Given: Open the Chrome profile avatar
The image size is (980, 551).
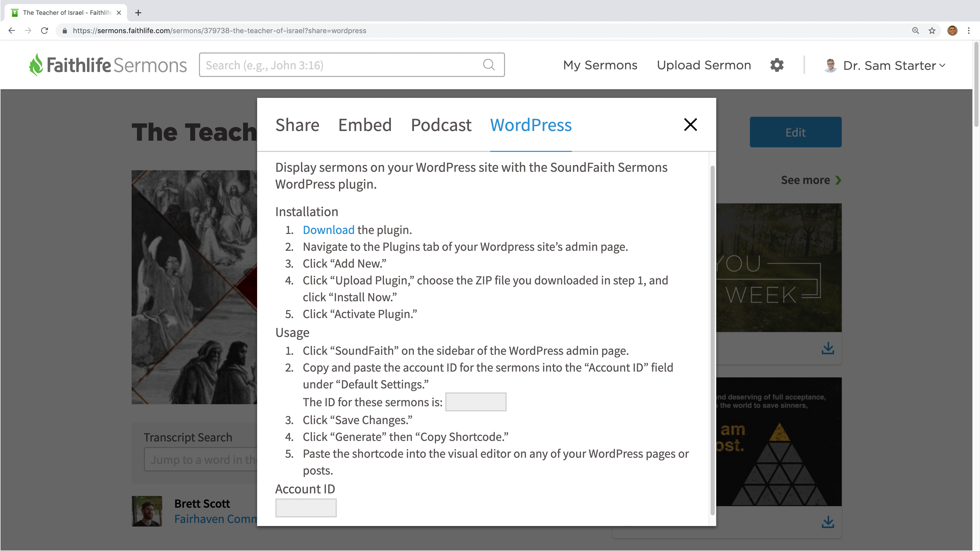Looking at the screenshot, I should coord(952,30).
